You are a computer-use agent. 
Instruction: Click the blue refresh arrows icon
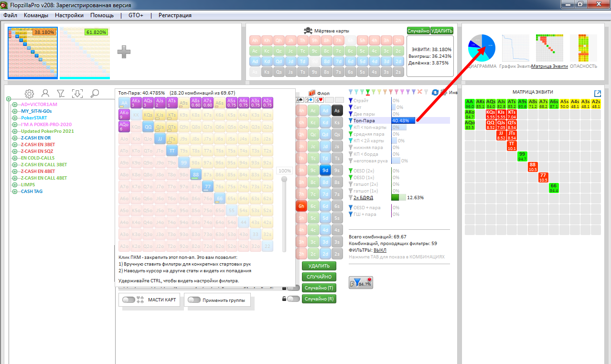tap(435, 92)
